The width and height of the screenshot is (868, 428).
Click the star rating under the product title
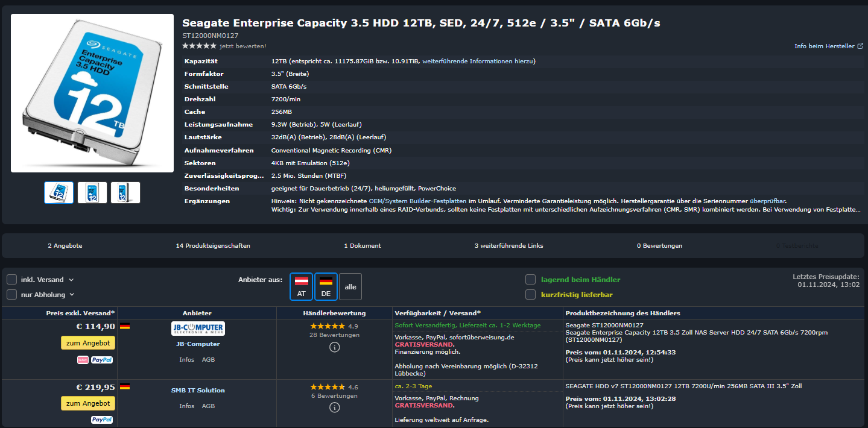click(x=199, y=46)
